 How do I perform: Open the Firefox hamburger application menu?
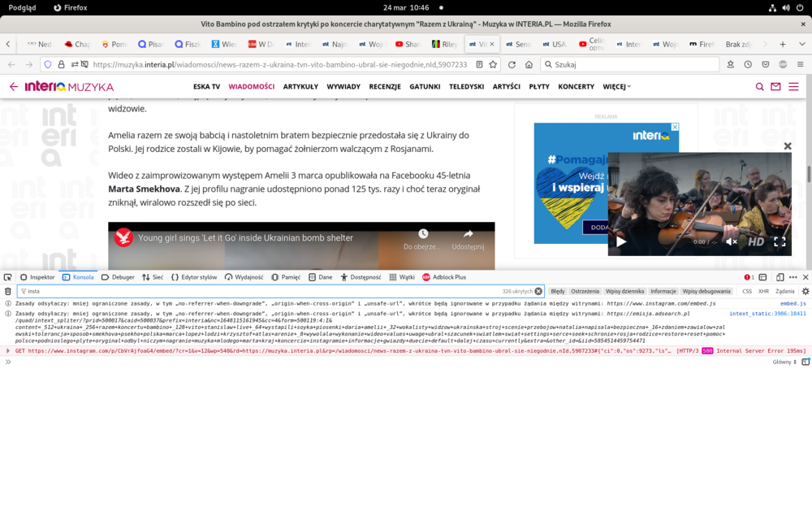click(800, 65)
